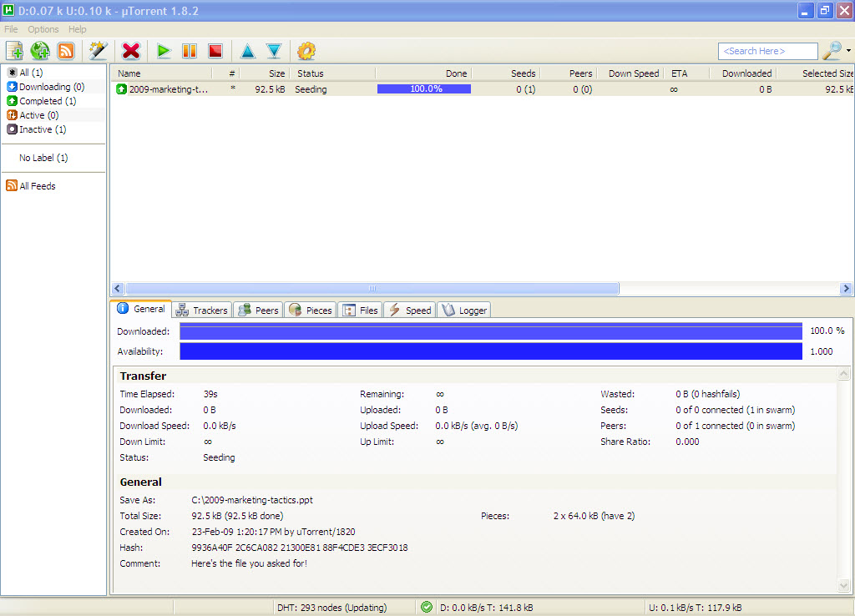This screenshot has width=855, height=616.
Task: Open the Options menu
Action: [x=43, y=29]
